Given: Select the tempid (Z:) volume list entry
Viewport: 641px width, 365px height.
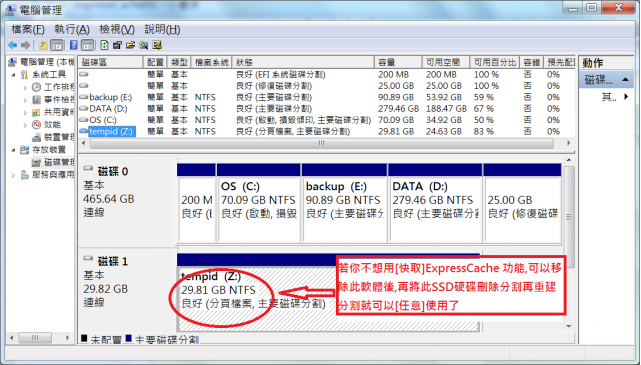Looking at the screenshot, I should click(111, 132).
